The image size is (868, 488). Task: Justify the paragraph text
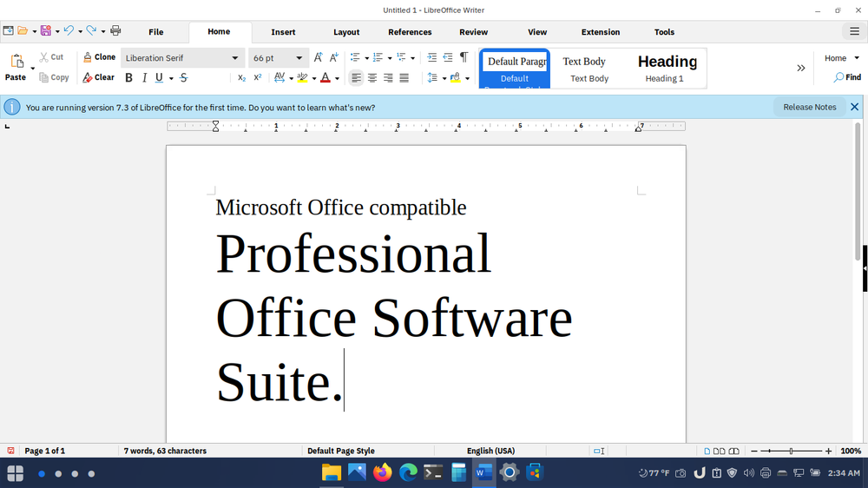point(404,78)
